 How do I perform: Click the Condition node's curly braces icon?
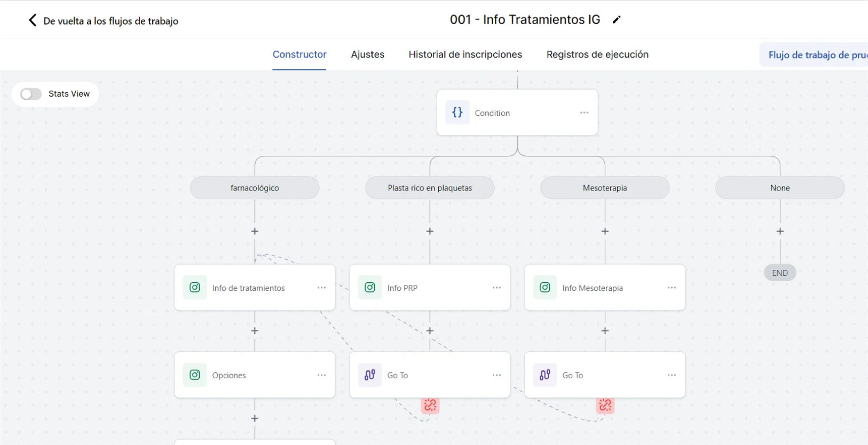click(x=457, y=113)
